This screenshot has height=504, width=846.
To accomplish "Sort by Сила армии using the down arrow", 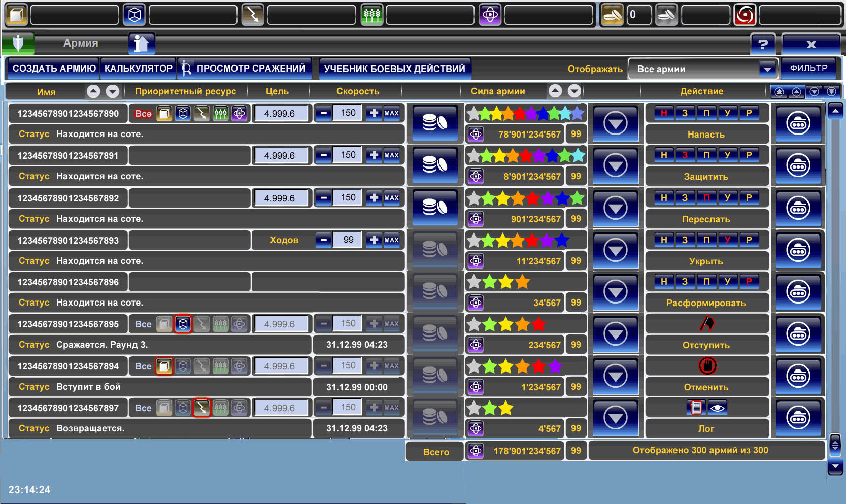I will pyautogui.click(x=574, y=91).
